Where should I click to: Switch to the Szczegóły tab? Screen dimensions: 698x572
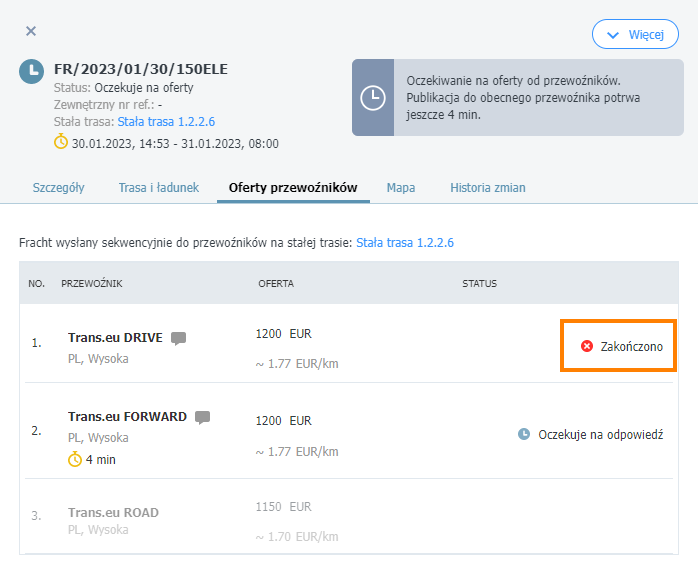point(58,187)
